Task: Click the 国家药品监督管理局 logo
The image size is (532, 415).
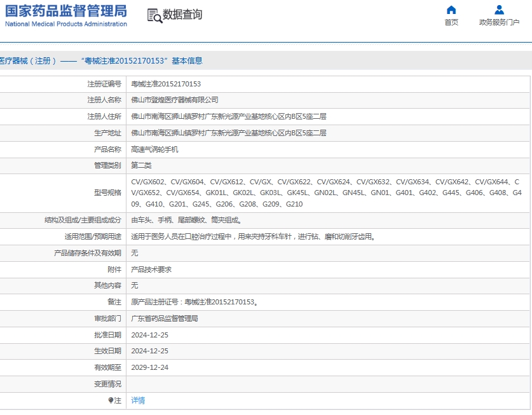Action: point(64,16)
